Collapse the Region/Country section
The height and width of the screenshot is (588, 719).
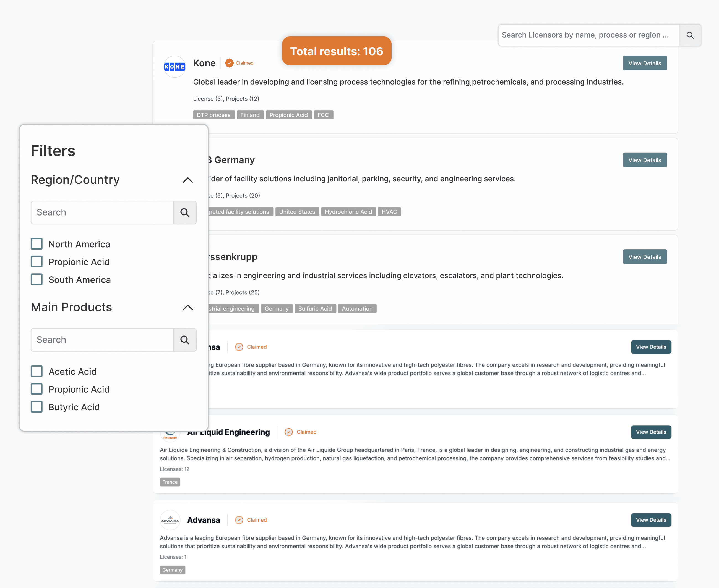pyautogui.click(x=188, y=180)
